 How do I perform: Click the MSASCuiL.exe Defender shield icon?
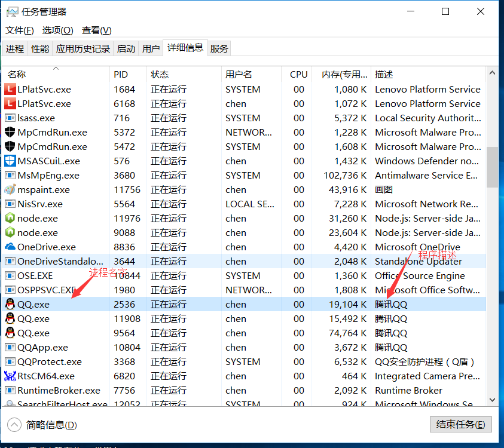[10, 161]
